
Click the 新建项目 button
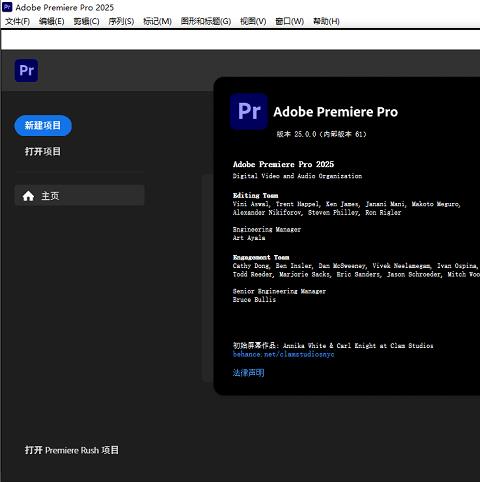pos(43,125)
